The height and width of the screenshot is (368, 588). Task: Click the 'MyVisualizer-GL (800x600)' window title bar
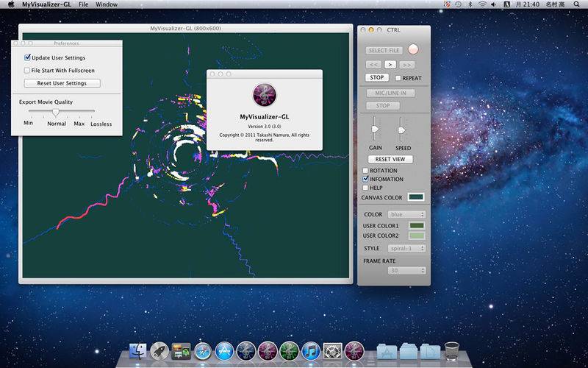pos(186,28)
